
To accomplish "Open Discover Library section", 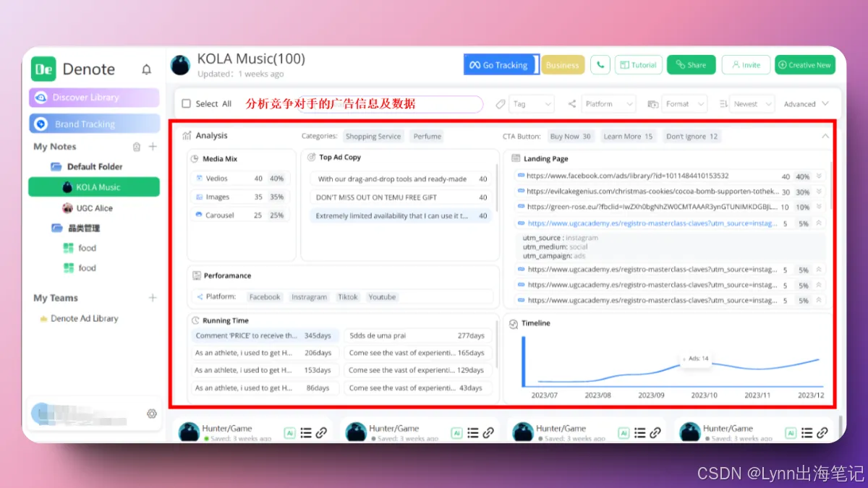I will coord(94,98).
